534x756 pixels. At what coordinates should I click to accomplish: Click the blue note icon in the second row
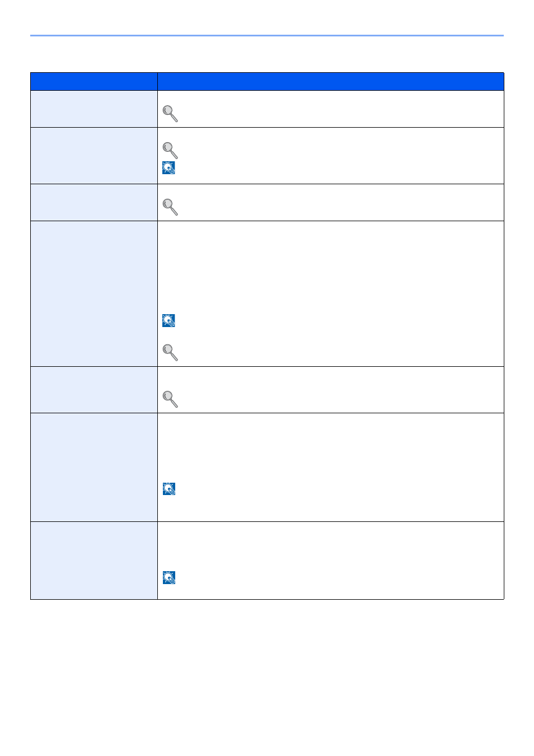(x=169, y=168)
